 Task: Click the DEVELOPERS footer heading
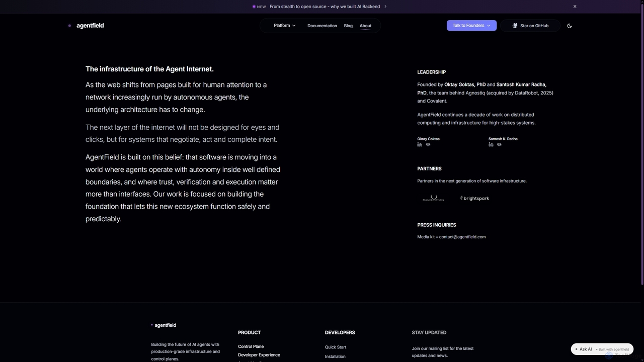(x=340, y=332)
